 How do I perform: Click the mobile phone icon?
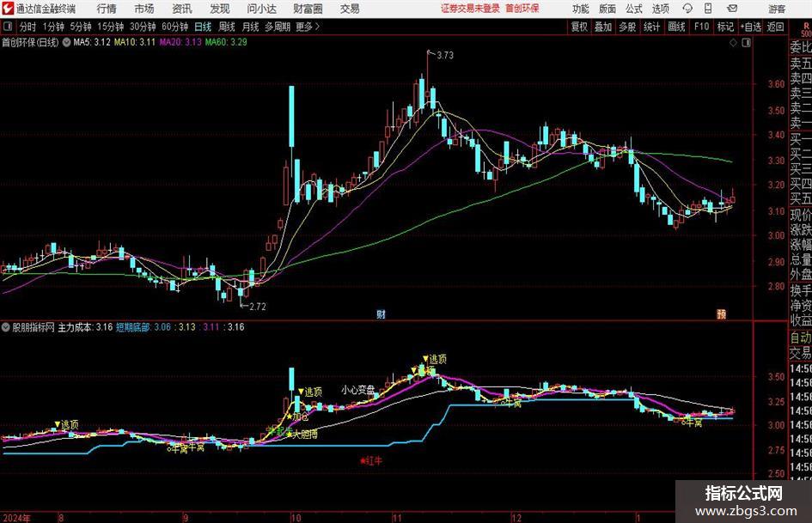[x=708, y=9]
